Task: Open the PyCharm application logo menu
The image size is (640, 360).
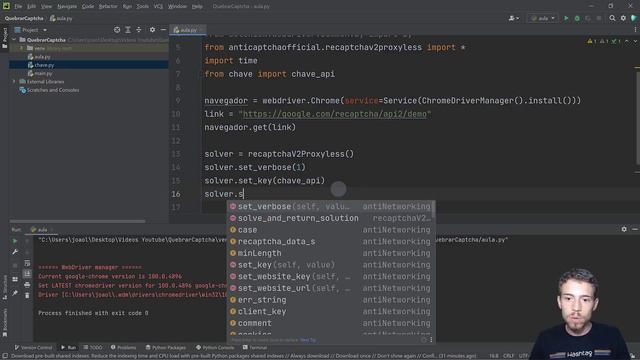Action: tap(6, 6)
